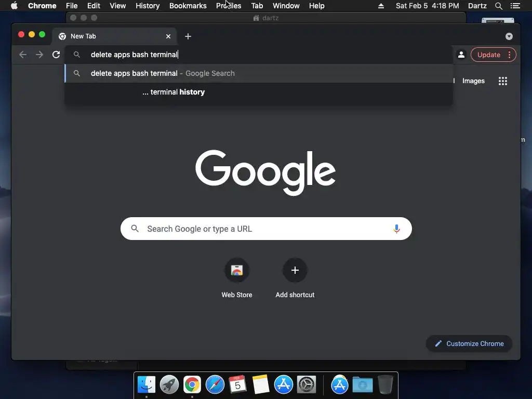532x399 pixels.
Task: Click the Search Google or type a URL box
Action: coord(266,229)
